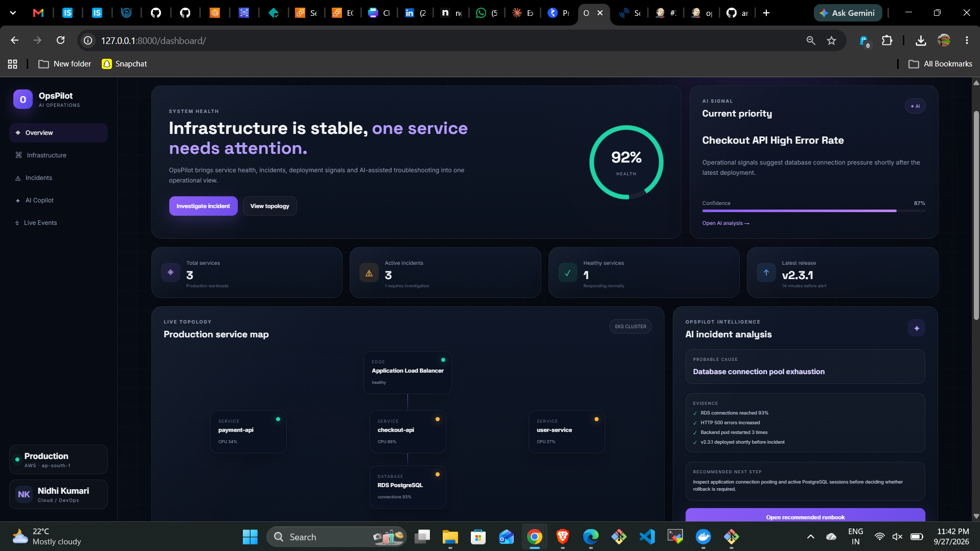Open AI Copilot in the sidebar
The width and height of the screenshot is (980, 551).
pyautogui.click(x=58, y=200)
